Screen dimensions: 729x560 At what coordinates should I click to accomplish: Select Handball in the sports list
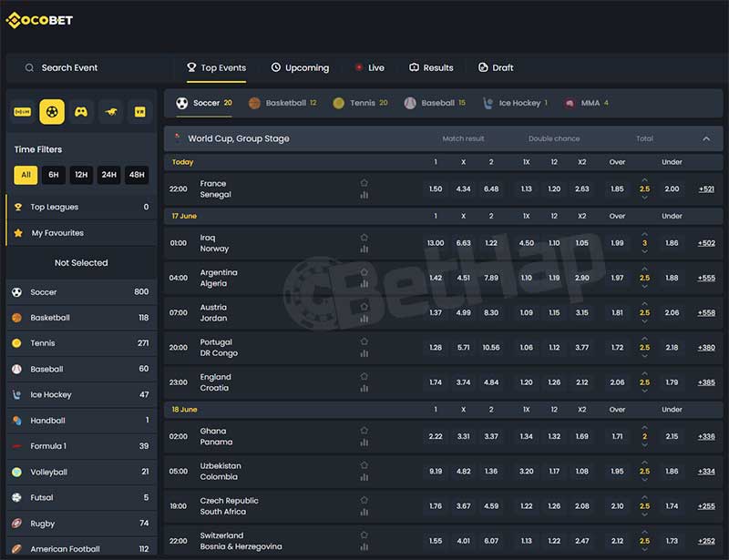[x=82, y=420]
